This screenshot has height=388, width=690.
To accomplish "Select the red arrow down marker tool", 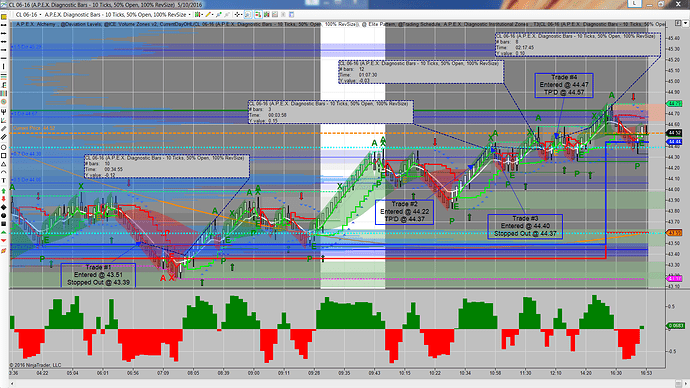I will click(x=4, y=199).
